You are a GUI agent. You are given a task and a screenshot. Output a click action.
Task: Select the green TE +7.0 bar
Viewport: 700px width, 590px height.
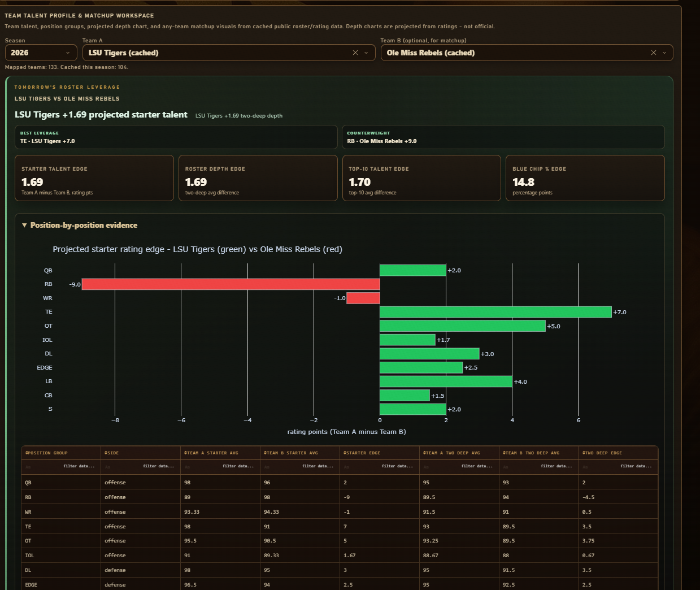tap(495, 312)
